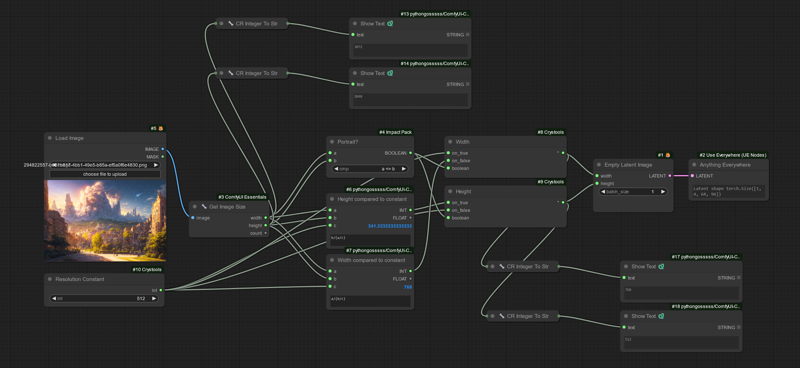
Task: Click the landscape image preview in Load Image
Action: [105, 220]
